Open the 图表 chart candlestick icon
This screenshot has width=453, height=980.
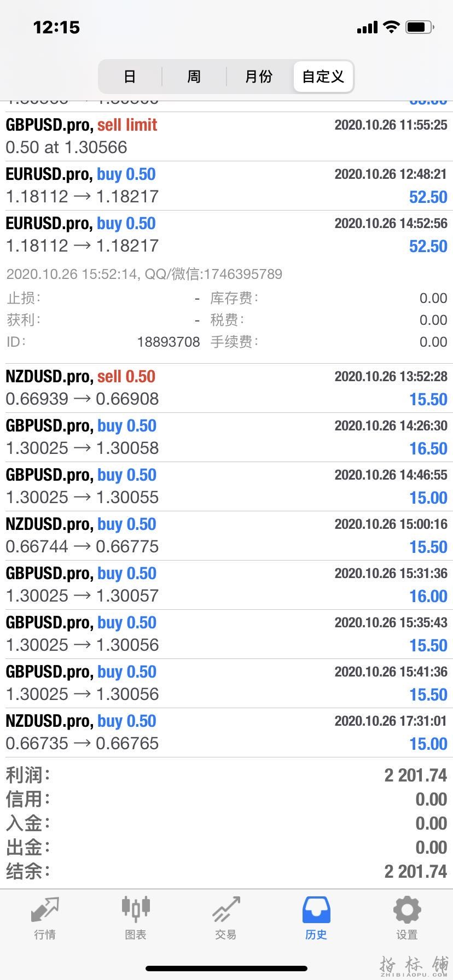click(x=135, y=910)
